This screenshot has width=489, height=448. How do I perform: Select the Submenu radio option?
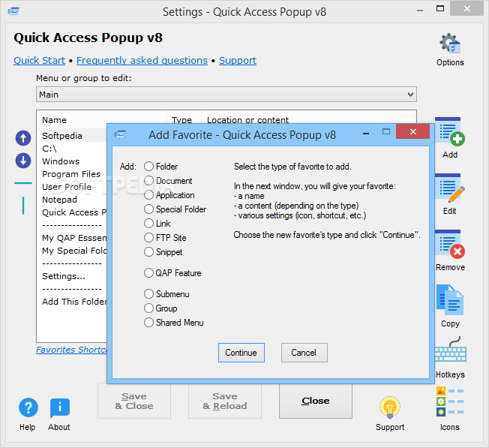pos(148,294)
